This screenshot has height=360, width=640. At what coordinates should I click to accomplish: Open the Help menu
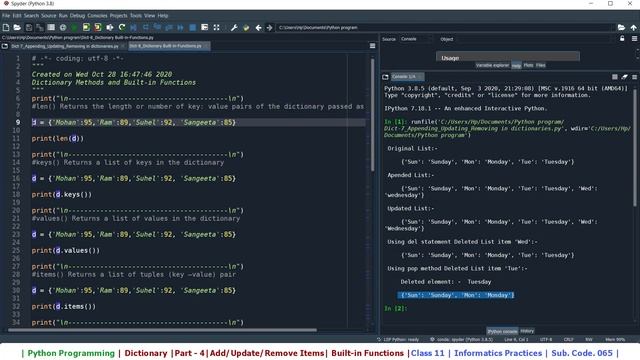click(163, 16)
